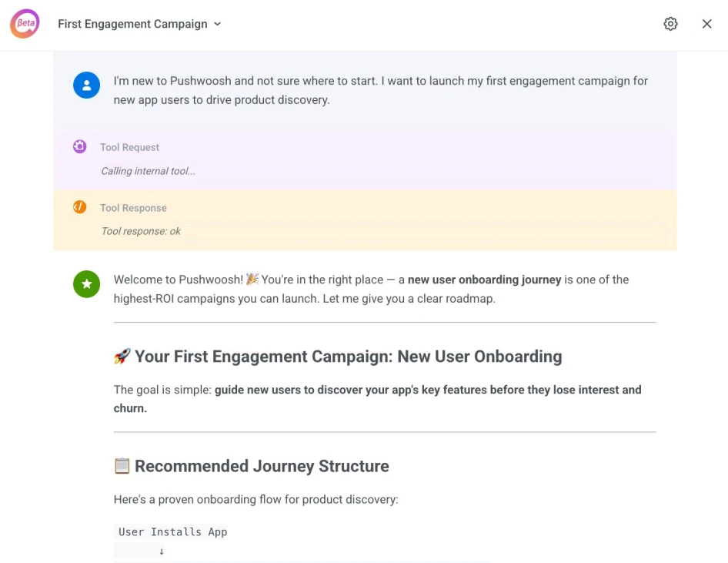The image size is (728, 563).
Task: Collapse the Tool Request message block
Action: point(129,146)
